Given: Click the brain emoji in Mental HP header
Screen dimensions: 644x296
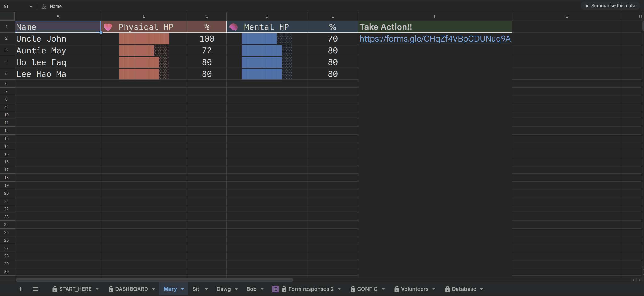Looking at the screenshot, I should pyautogui.click(x=233, y=27).
